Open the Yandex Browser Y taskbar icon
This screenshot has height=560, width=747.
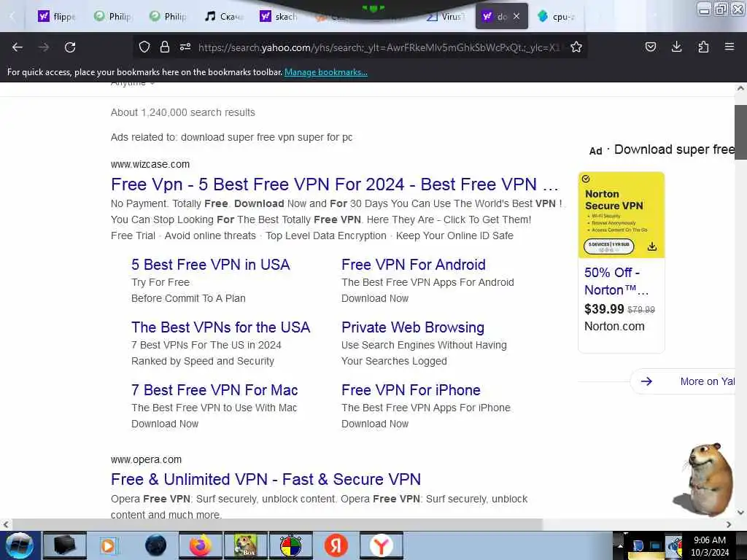tap(381, 545)
